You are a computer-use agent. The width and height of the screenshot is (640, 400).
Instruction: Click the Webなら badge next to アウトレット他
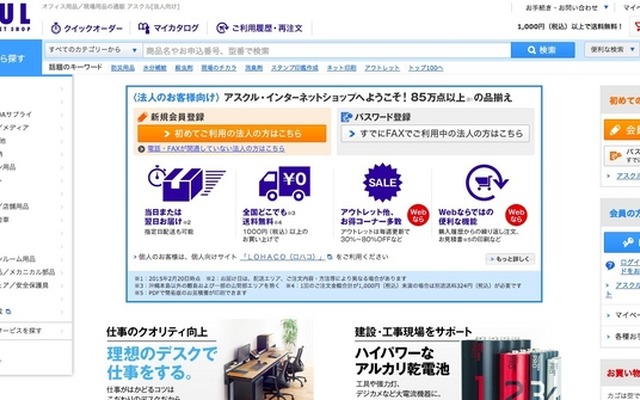(x=418, y=215)
